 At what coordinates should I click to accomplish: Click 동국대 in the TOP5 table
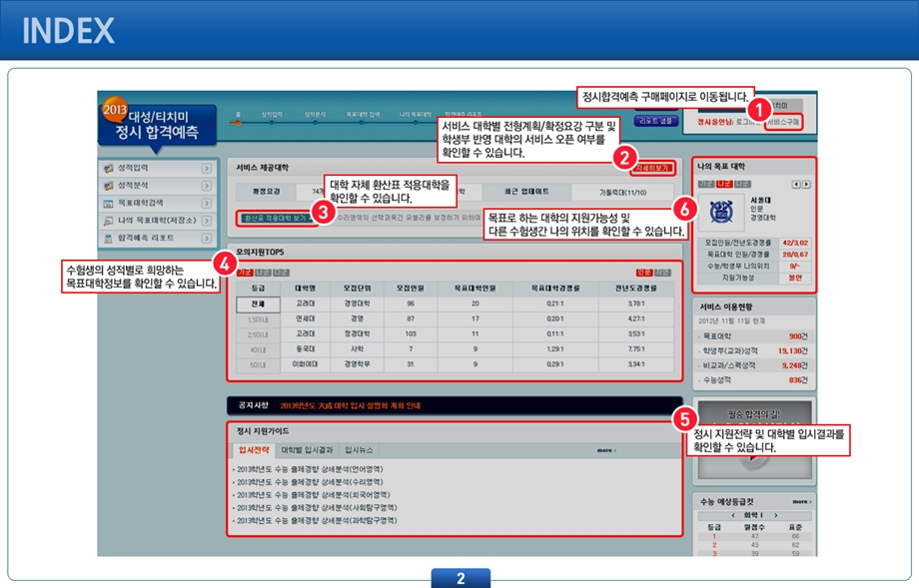point(305,349)
